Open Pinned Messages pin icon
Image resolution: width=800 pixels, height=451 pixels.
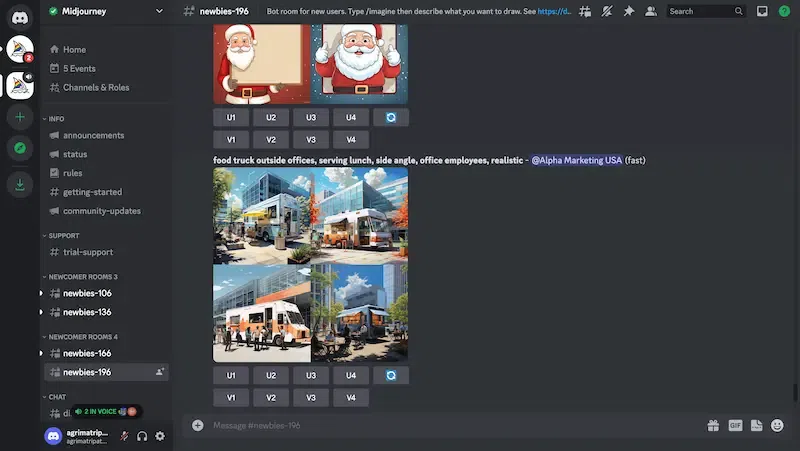click(x=629, y=11)
